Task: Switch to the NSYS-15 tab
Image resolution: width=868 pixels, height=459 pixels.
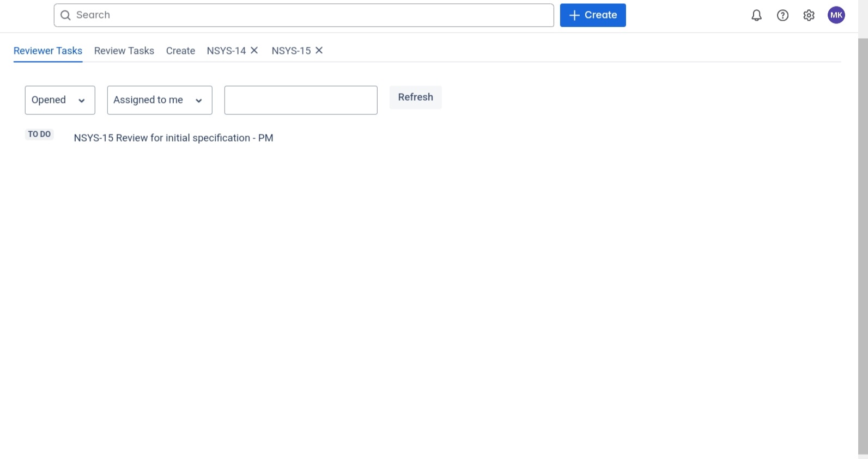Action: point(291,51)
